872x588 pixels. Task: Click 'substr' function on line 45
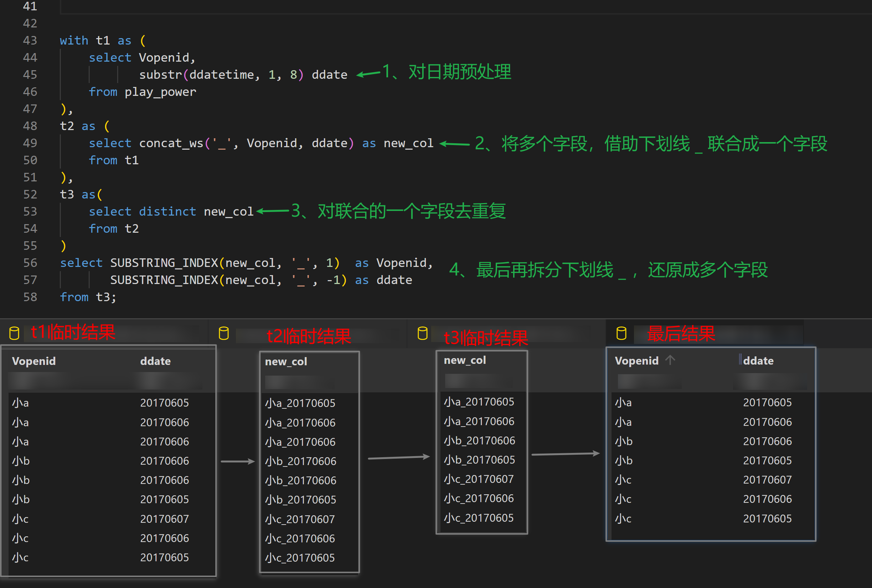tap(161, 74)
